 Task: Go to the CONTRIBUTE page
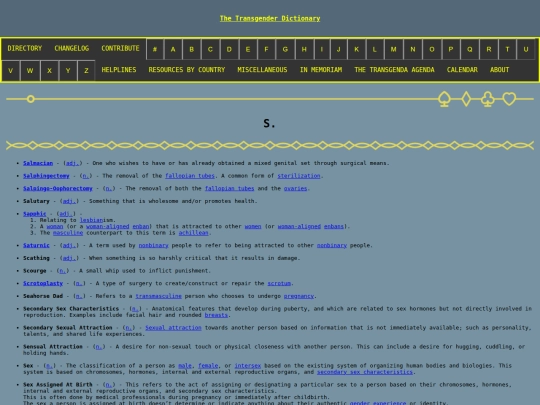(120, 49)
